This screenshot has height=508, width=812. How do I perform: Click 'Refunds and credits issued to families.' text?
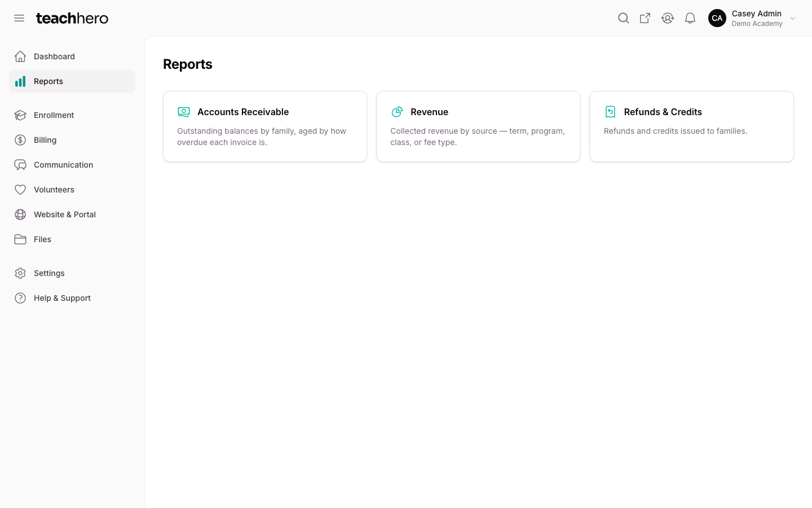tap(676, 131)
